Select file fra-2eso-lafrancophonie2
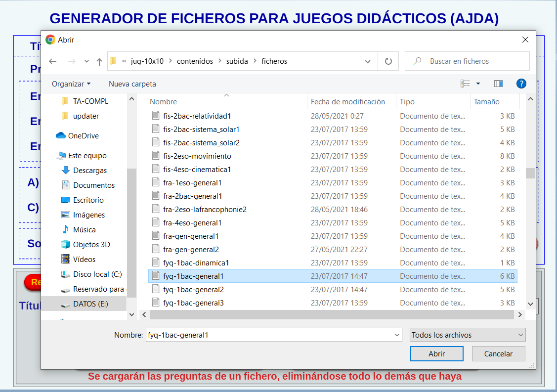This screenshot has width=557, height=392. pyautogui.click(x=205, y=209)
